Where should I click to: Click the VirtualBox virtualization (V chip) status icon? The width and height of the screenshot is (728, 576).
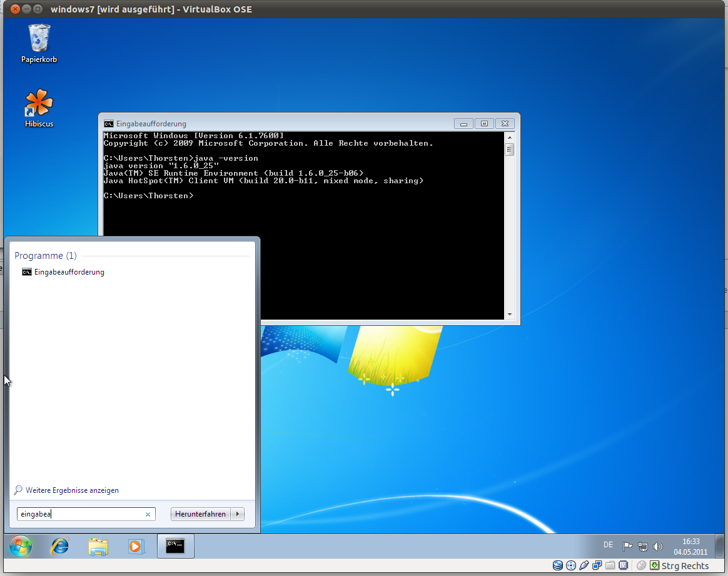pyautogui.click(x=624, y=565)
